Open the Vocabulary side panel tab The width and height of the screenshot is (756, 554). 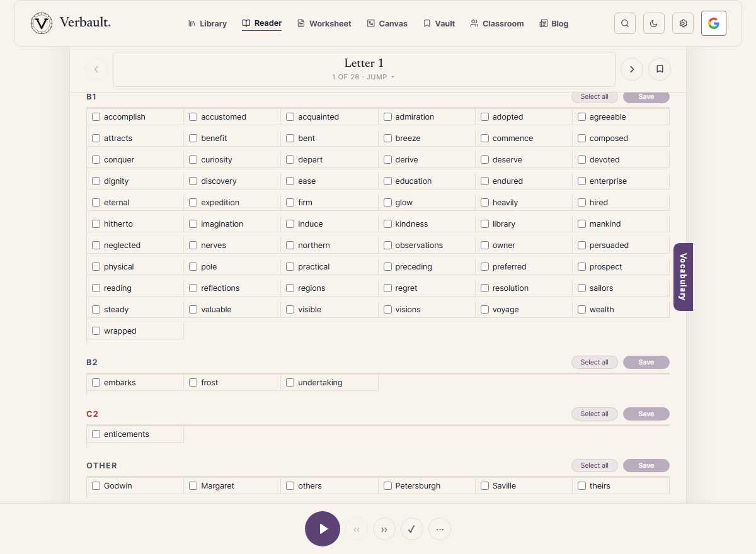pyautogui.click(x=683, y=277)
